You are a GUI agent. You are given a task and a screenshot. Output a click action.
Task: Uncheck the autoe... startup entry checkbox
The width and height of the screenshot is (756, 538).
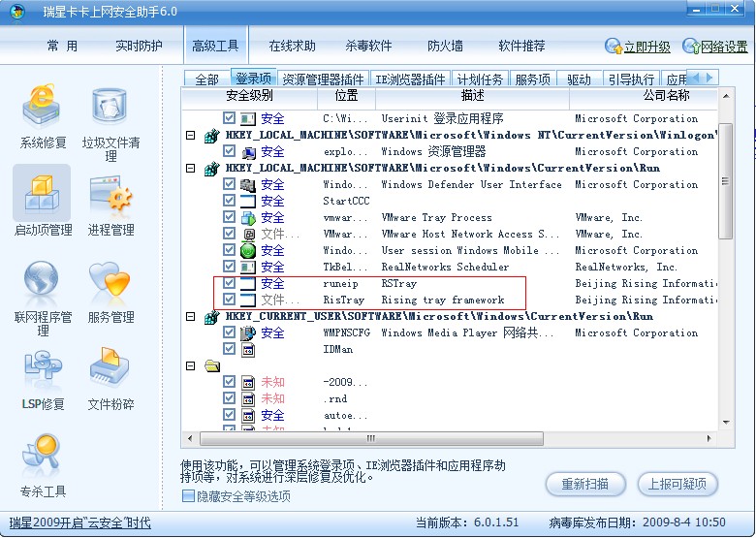229,415
